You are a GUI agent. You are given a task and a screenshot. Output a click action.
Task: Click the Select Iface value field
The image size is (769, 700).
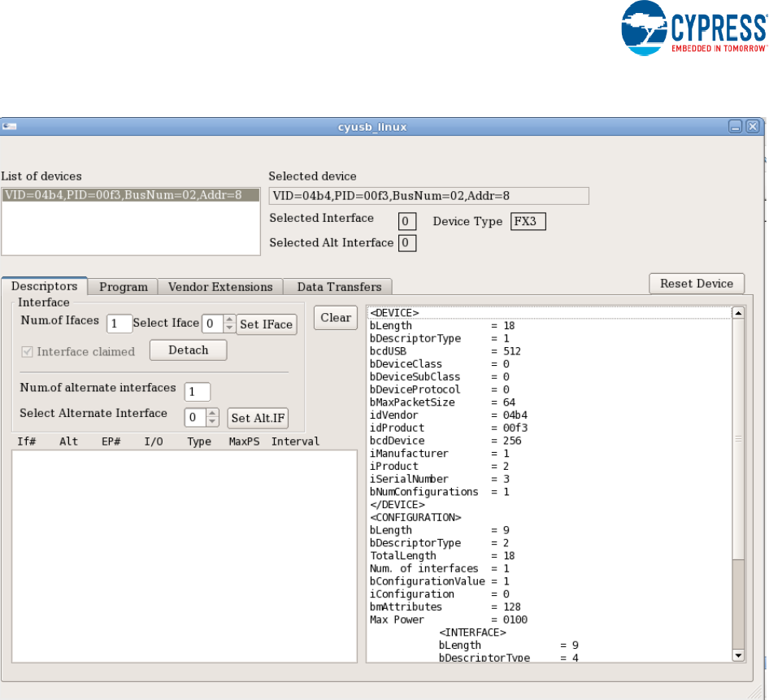(x=213, y=324)
